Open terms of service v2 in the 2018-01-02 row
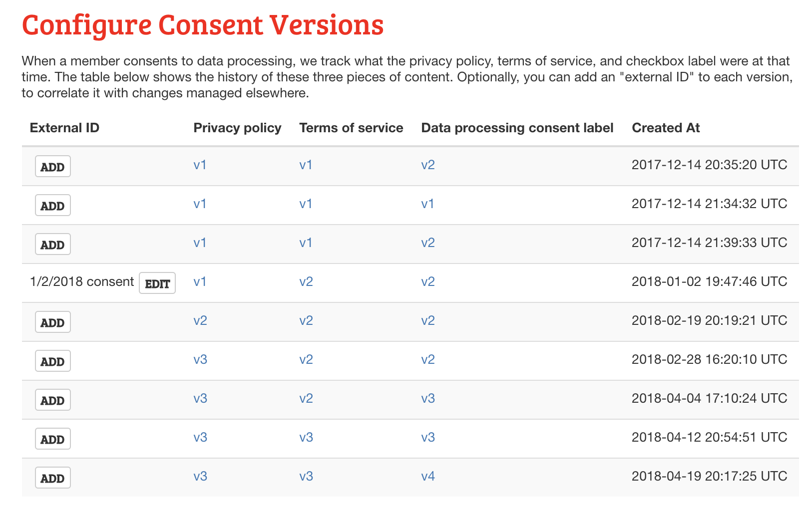The width and height of the screenshot is (812, 519). 306,281
